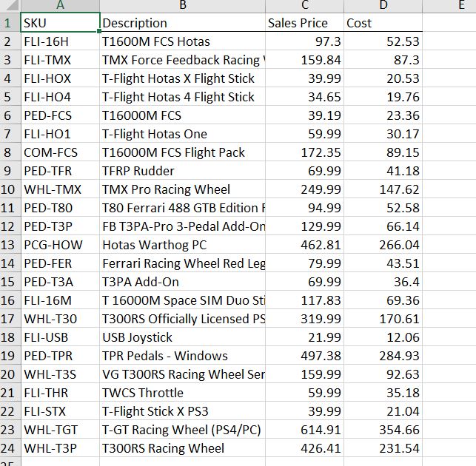Click the TWCS Throttle description cell
This screenshot has height=466, width=476.
point(182,393)
